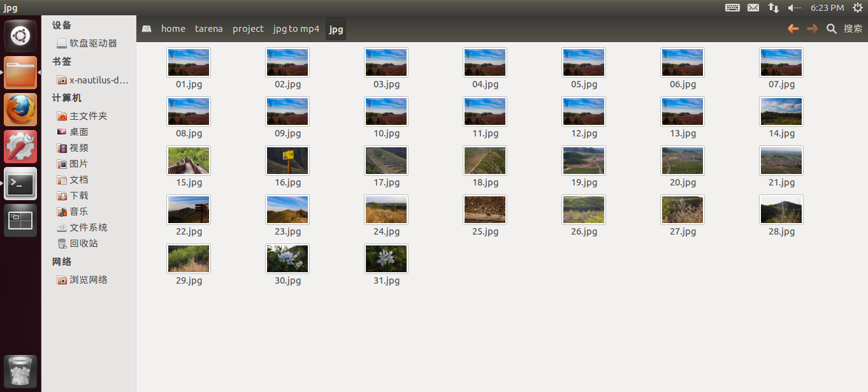Click file name 13.jpg
Viewport: 868px width, 392px height.
tap(683, 133)
